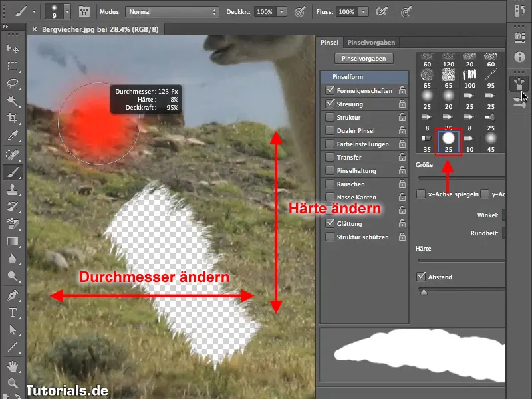Select the Bergviecher.jpg document tab
532x399 pixels.
click(100, 29)
